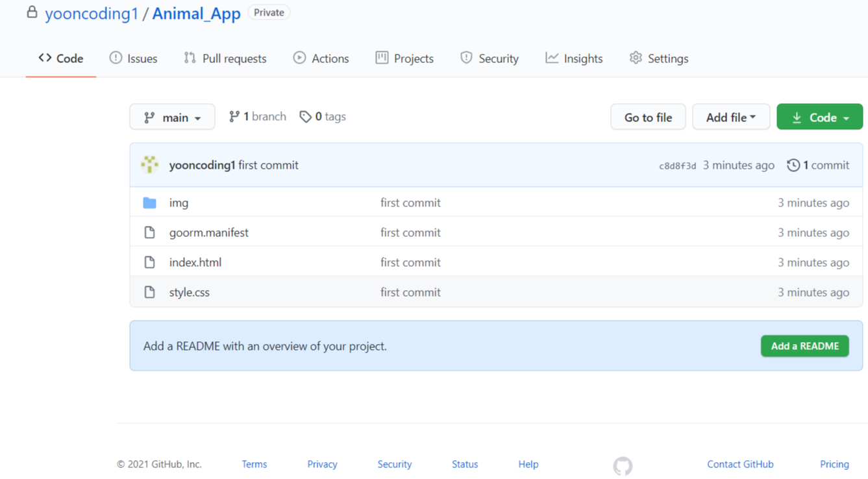Click the style.css file icon

[x=150, y=292]
